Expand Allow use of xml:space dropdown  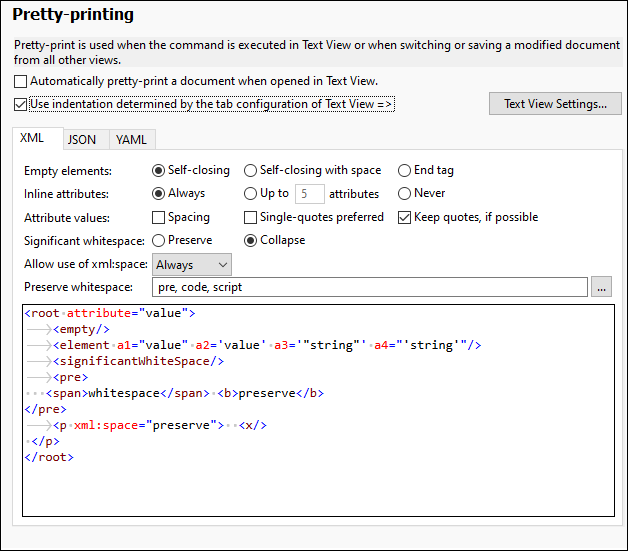pyautogui.click(x=191, y=265)
